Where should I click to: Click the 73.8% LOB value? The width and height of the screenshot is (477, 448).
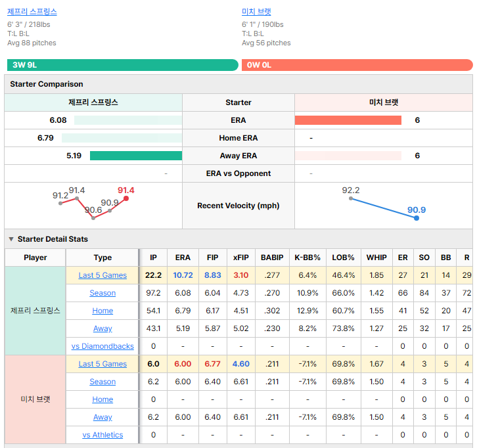click(343, 328)
